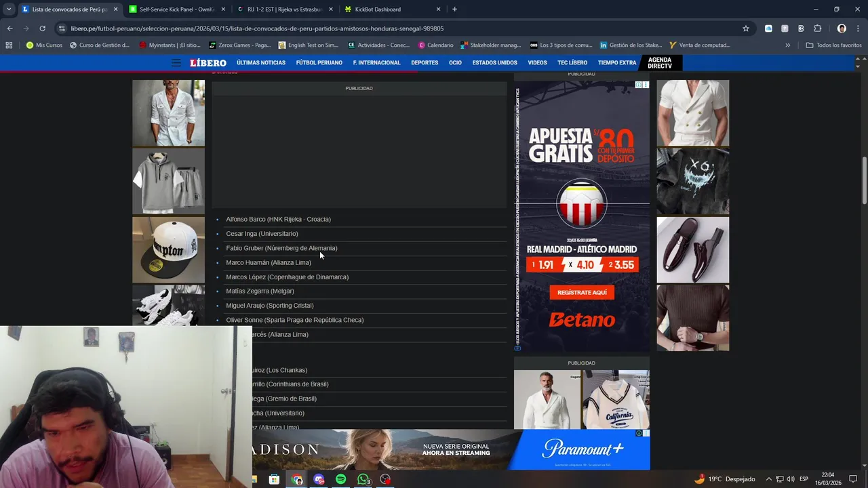Click the AGENDA DIRECTV button

[x=660, y=63]
